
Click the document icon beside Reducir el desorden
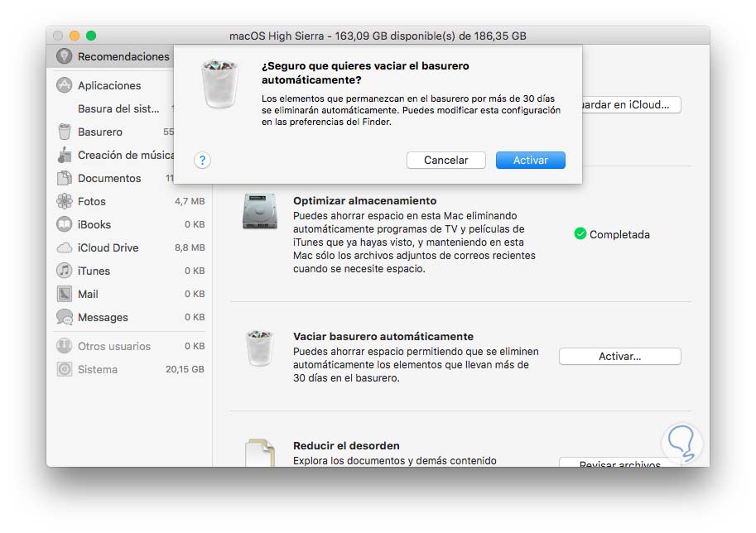[x=260, y=453]
